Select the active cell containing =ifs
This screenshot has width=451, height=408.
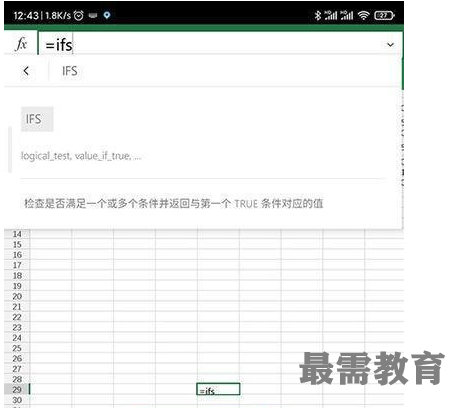218,389
